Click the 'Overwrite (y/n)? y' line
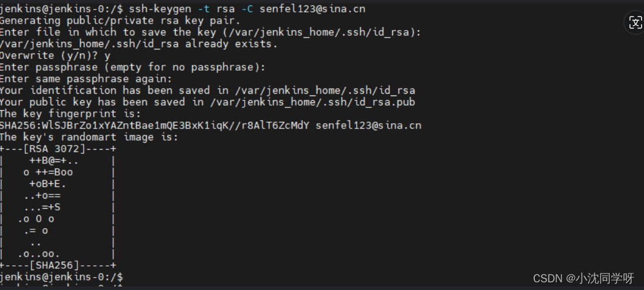The image size is (644, 290). pyautogui.click(x=55, y=55)
